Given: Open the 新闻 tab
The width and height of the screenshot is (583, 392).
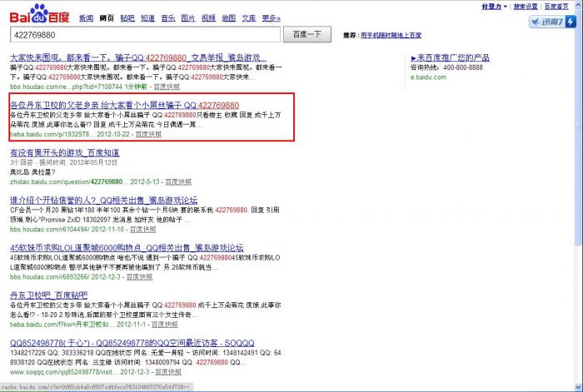Looking at the screenshot, I should point(87,18).
